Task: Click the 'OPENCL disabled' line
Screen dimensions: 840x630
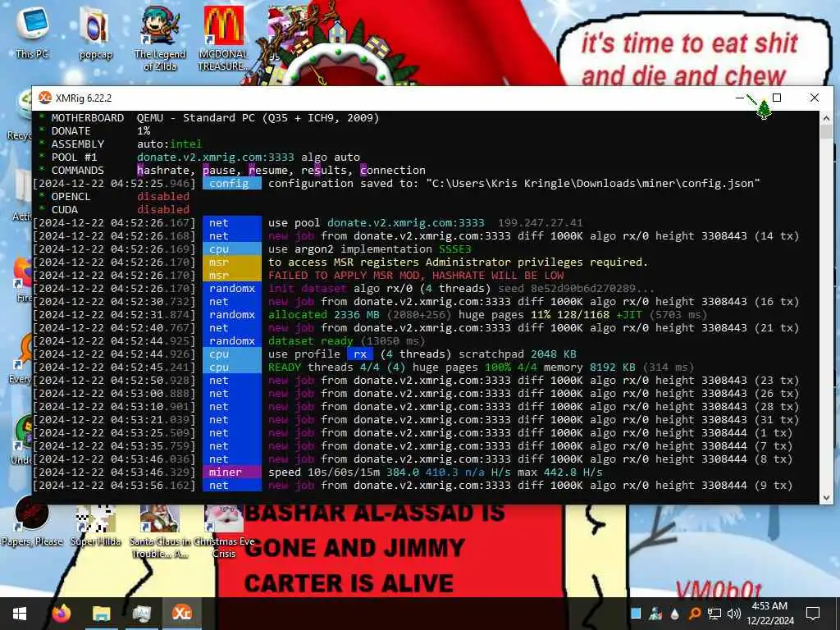Action: click(x=114, y=197)
